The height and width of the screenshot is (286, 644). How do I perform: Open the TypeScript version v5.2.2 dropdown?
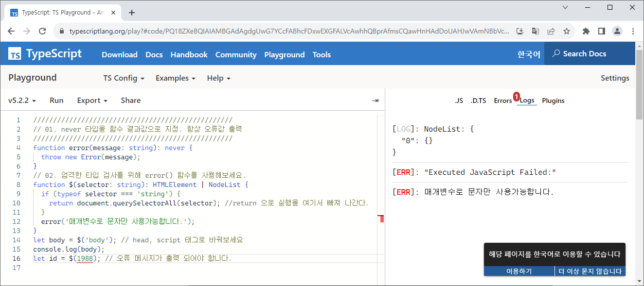[22, 101]
